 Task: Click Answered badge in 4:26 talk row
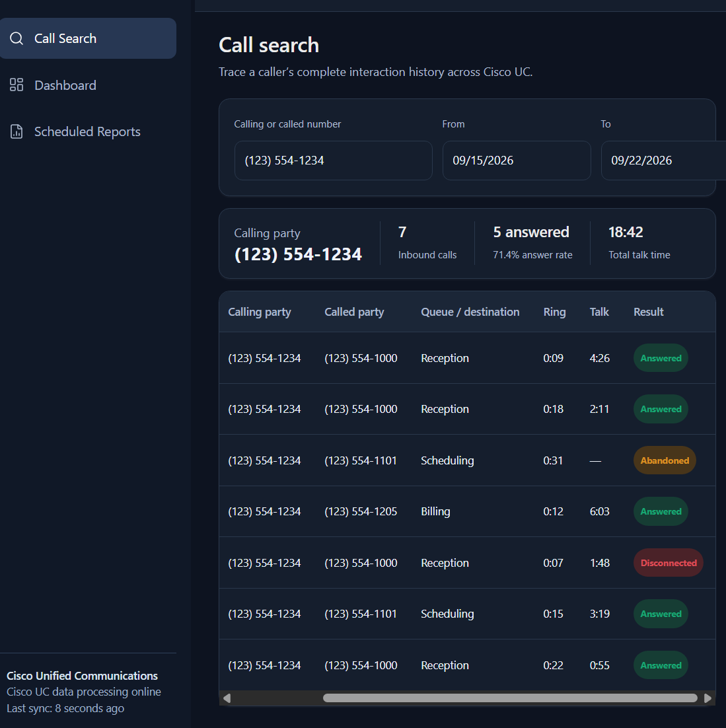pos(661,358)
